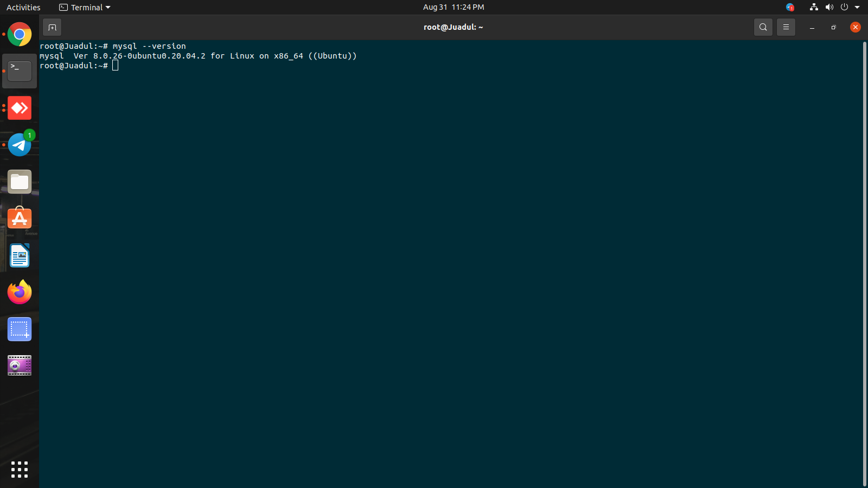The image size is (868, 488).
Task: Click the terminal cursor after the prompt
Action: (x=115, y=65)
